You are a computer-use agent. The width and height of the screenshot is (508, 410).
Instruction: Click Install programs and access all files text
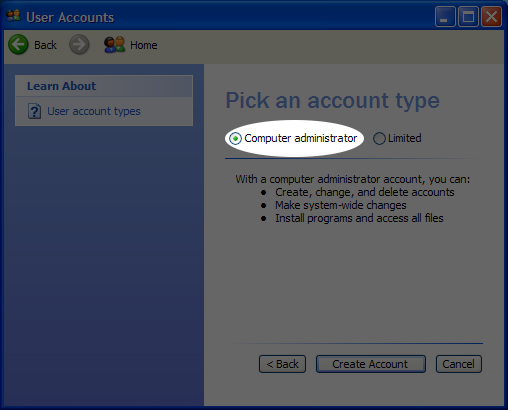tap(359, 218)
